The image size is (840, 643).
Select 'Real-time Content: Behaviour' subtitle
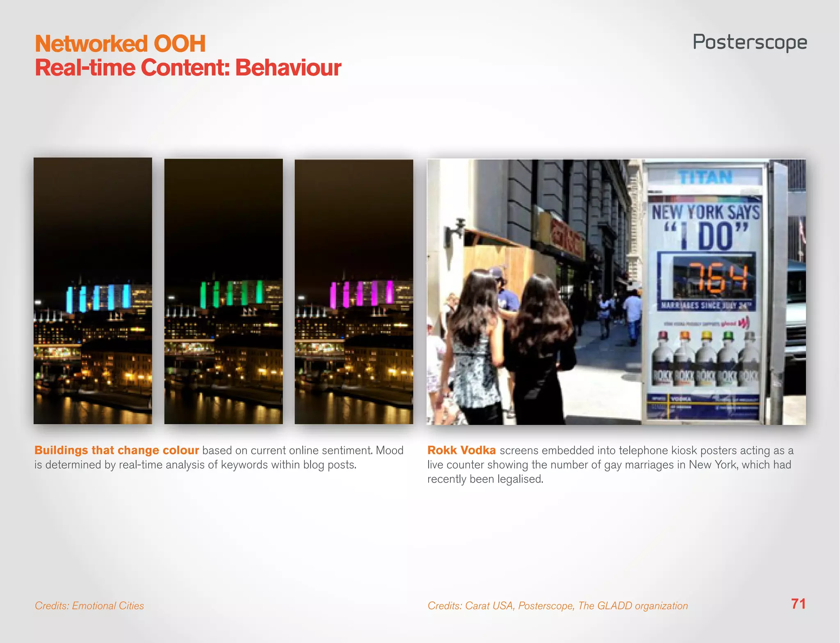188,68
